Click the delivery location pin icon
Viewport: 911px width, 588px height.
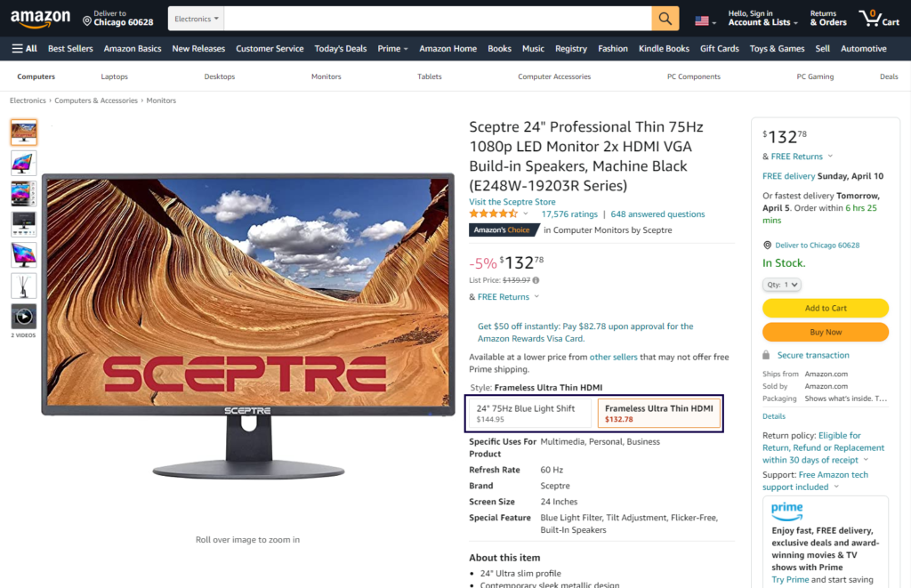click(87, 21)
